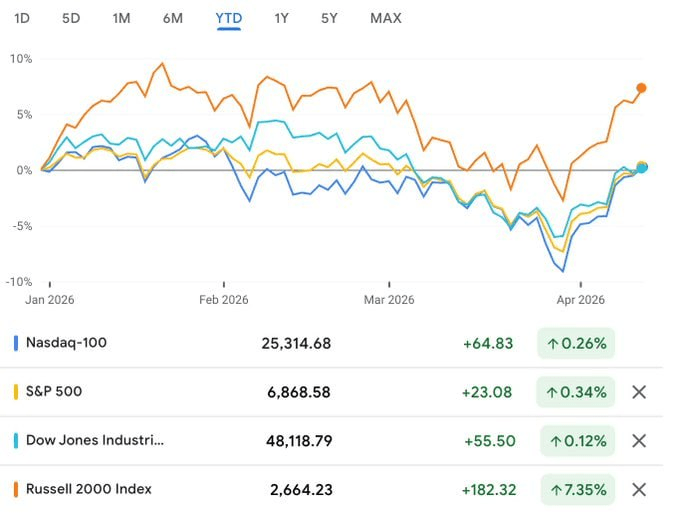The image size is (679, 513).
Task: Open the 5Y chart range
Action: click(x=330, y=18)
